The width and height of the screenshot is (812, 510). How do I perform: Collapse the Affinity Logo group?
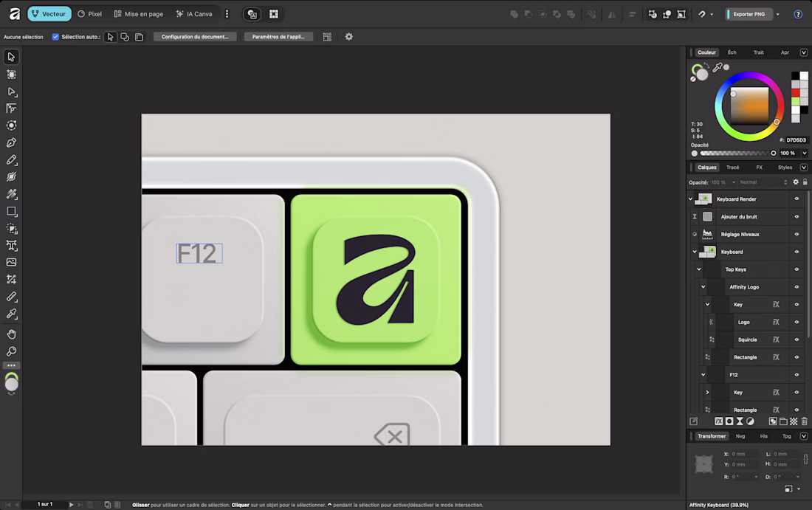(703, 287)
